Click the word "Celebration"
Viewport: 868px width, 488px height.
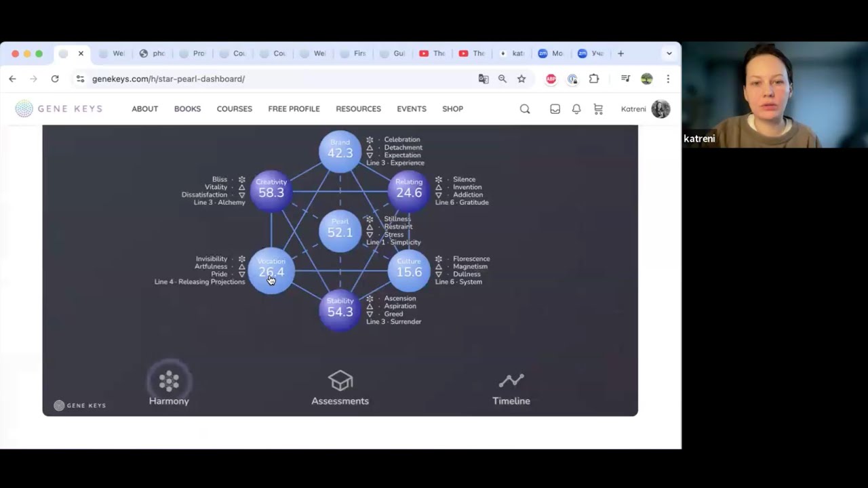[x=402, y=140]
